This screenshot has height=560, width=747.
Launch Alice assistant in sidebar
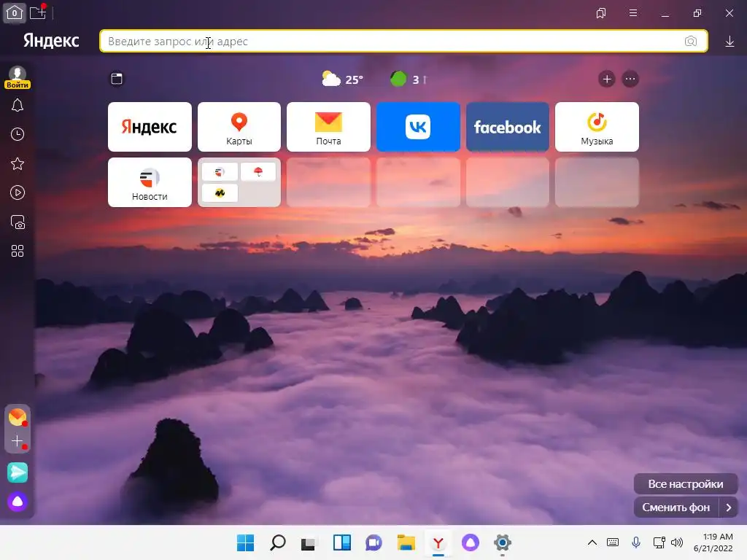(18, 502)
